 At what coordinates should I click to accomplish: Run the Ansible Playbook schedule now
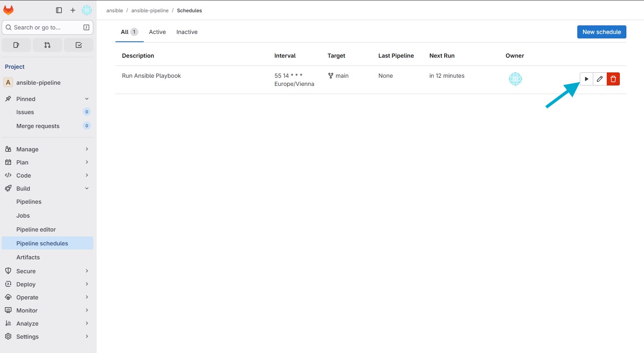click(586, 79)
